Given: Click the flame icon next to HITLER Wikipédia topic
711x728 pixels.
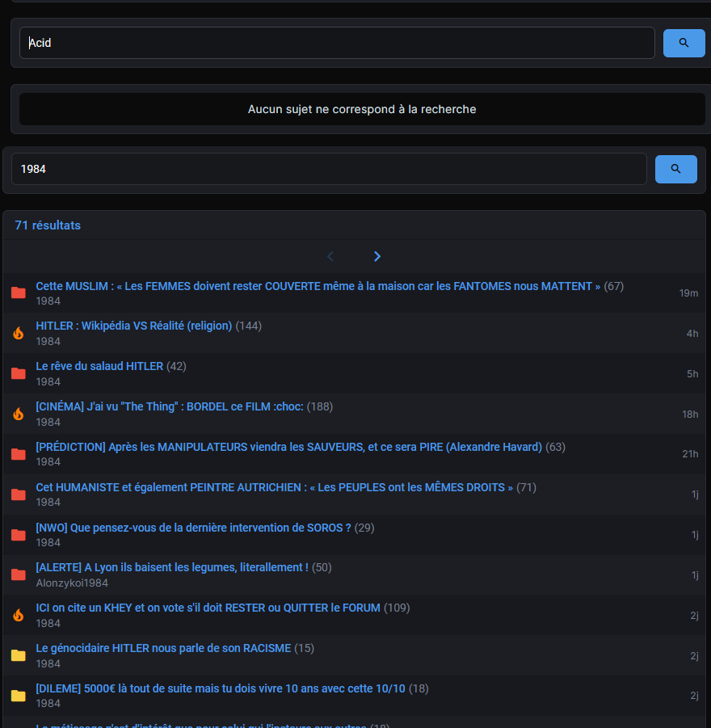Looking at the screenshot, I should pos(18,333).
